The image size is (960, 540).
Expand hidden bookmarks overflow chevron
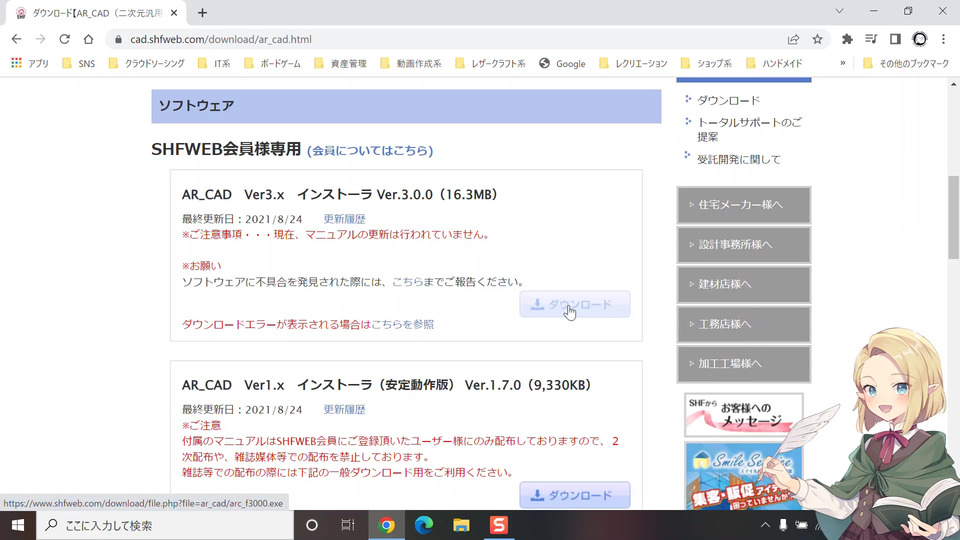point(843,63)
